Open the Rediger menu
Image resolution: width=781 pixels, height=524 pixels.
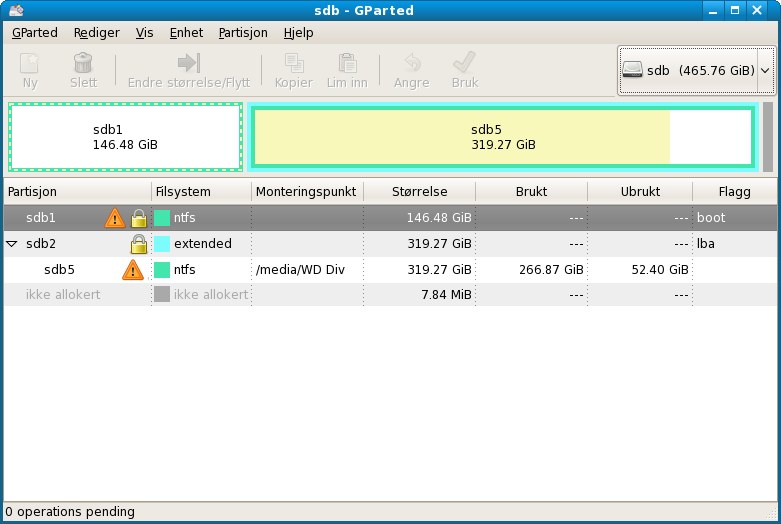click(97, 33)
